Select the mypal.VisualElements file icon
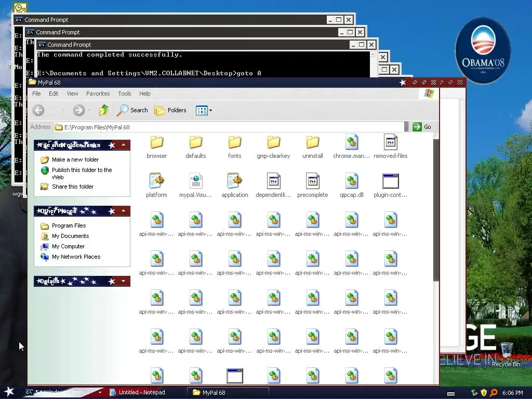Screen dimensions: 532x399 [x=196, y=181]
